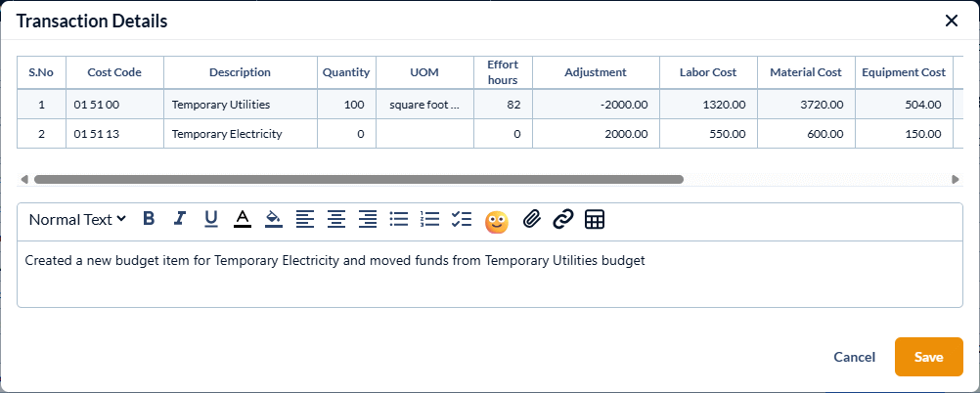980x393 pixels.
Task: Click the Save button
Action: click(x=928, y=357)
